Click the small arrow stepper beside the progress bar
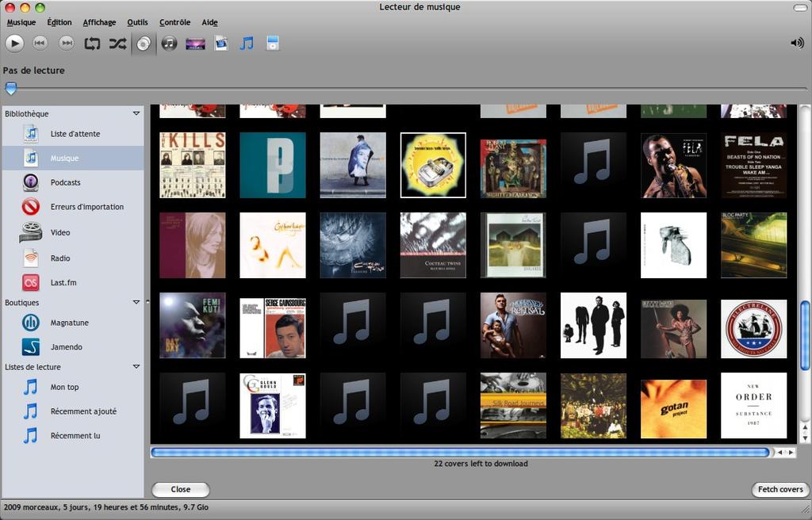This screenshot has width=812, height=520. 786,453
